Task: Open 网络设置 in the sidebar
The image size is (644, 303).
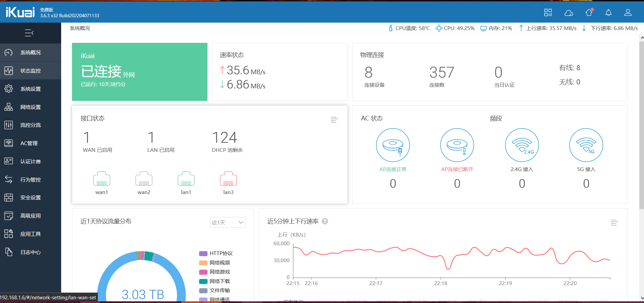Action: coord(30,107)
